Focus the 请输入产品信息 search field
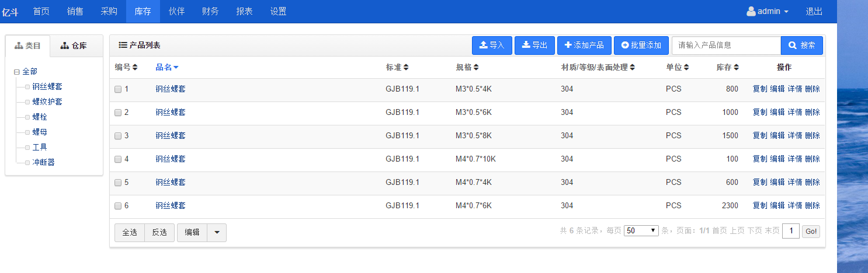The height and width of the screenshot is (273, 868). point(726,45)
